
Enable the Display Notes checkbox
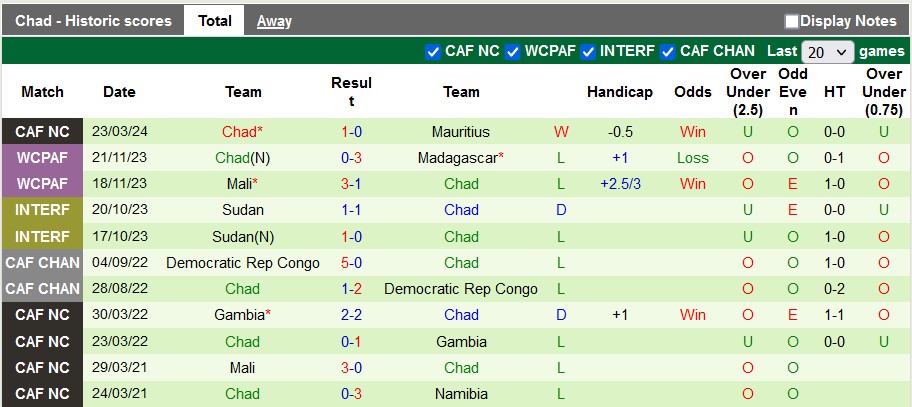click(792, 21)
